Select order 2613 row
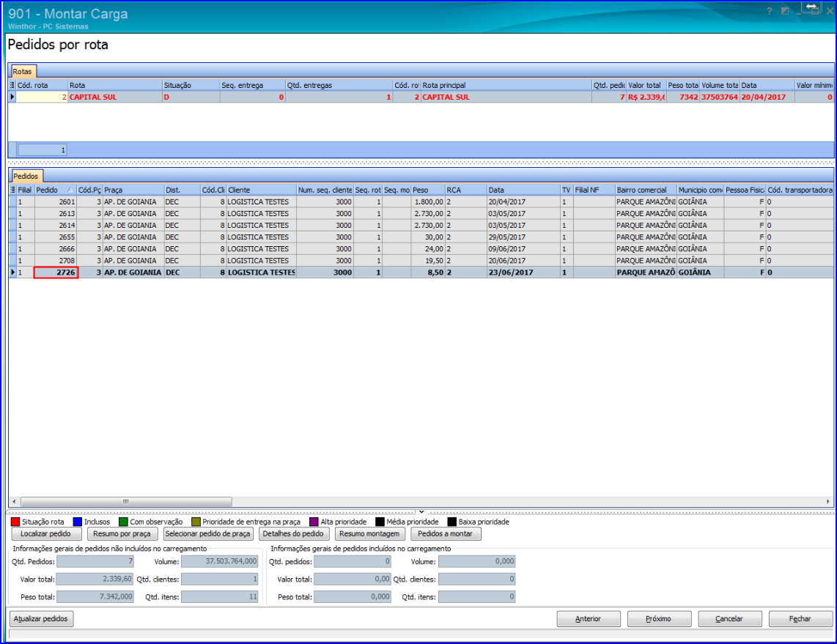 point(421,213)
